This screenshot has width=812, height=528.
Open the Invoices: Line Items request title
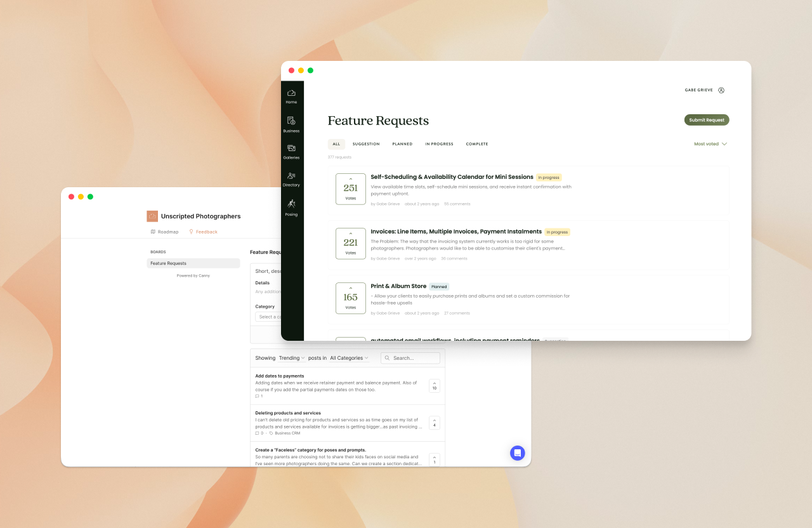[x=456, y=232]
